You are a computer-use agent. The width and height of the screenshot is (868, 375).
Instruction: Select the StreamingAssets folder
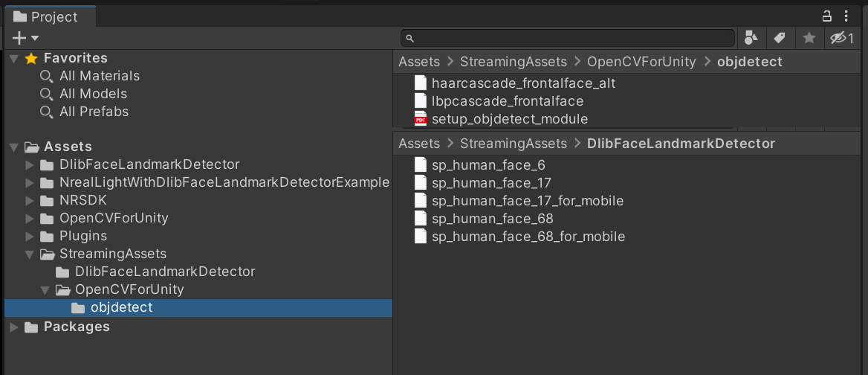(113, 253)
